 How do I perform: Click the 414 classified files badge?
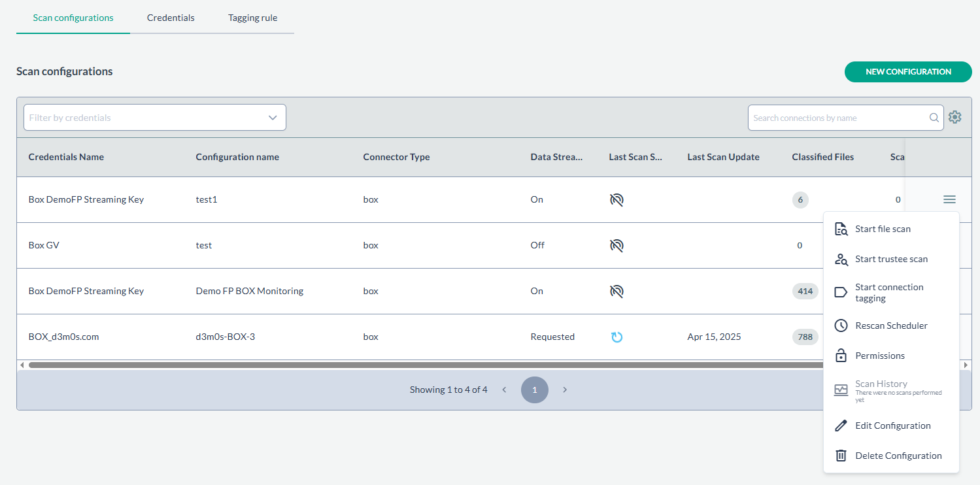point(805,292)
